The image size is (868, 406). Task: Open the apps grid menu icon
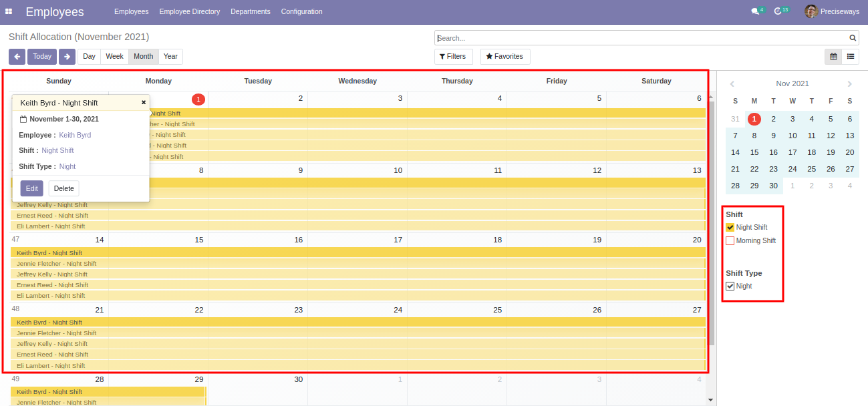pos(9,11)
